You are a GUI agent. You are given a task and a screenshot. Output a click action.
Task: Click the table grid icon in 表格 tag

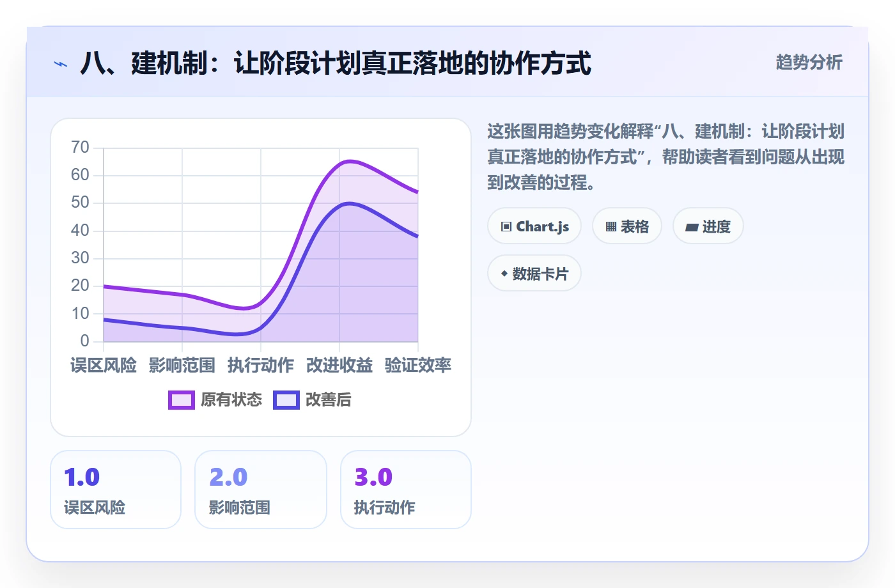[611, 226]
